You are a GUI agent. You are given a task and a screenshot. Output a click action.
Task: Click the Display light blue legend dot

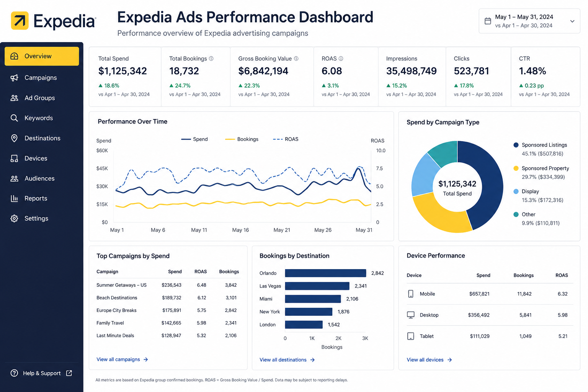516,191
